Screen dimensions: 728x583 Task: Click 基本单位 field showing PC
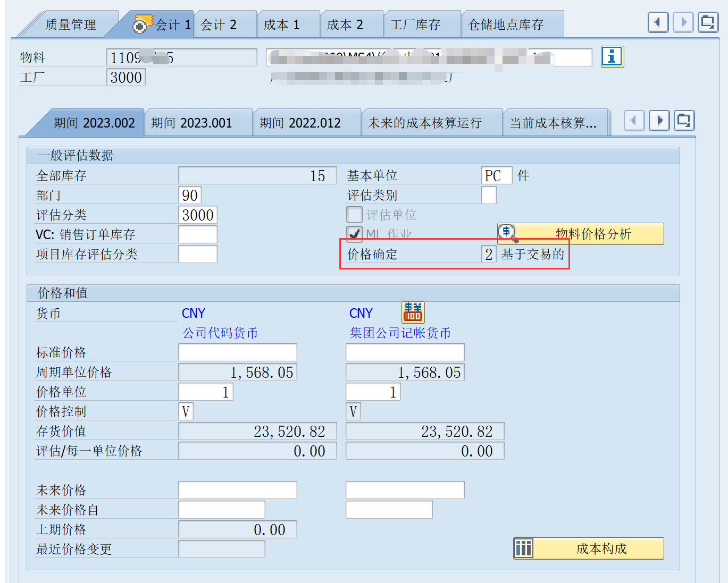(497, 175)
